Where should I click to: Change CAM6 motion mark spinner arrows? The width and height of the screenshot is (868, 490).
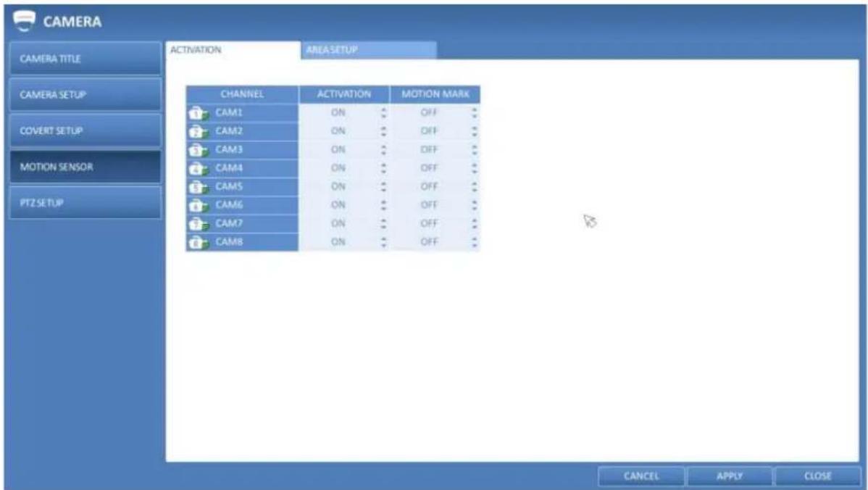click(x=475, y=205)
